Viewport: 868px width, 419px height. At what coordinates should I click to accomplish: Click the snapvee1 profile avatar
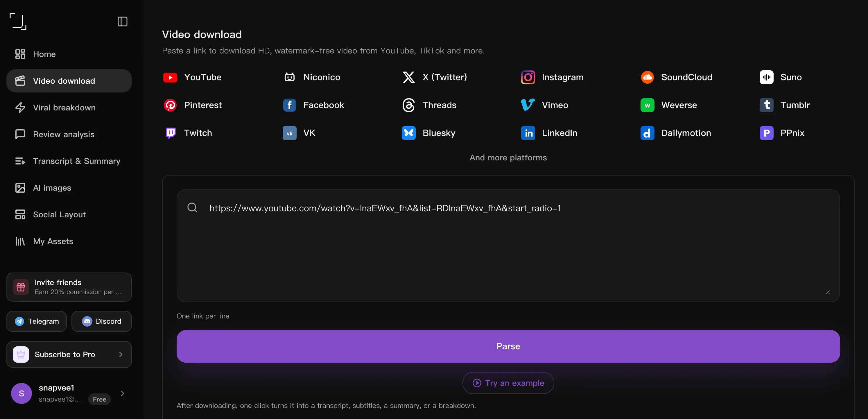point(21,393)
